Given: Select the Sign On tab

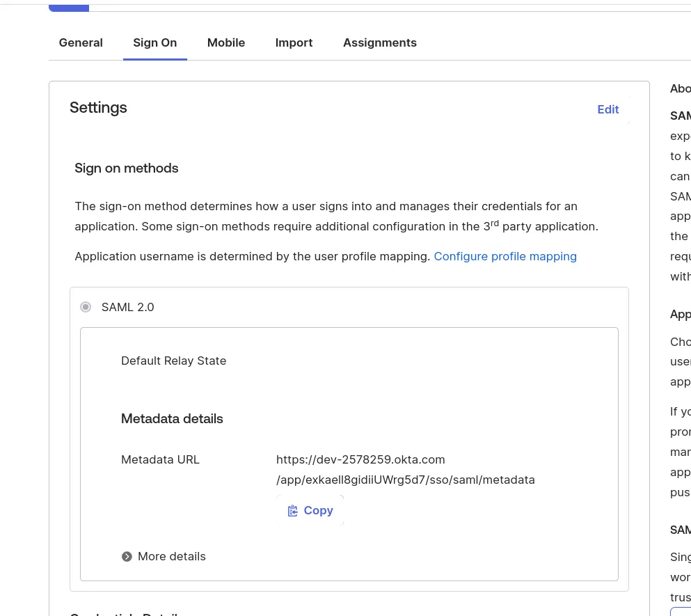Looking at the screenshot, I should pyautogui.click(x=154, y=42).
